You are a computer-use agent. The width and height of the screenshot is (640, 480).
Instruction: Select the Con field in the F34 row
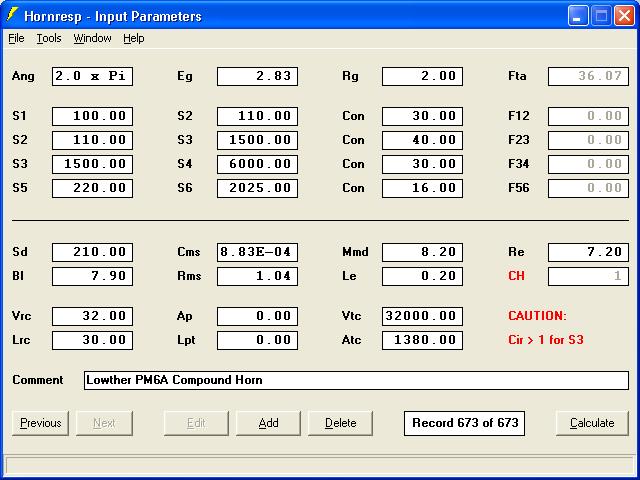click(x=422, y=164)
